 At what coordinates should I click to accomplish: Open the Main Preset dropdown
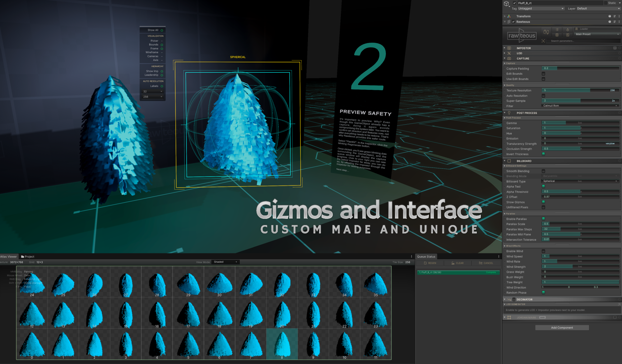pos(597,34)
